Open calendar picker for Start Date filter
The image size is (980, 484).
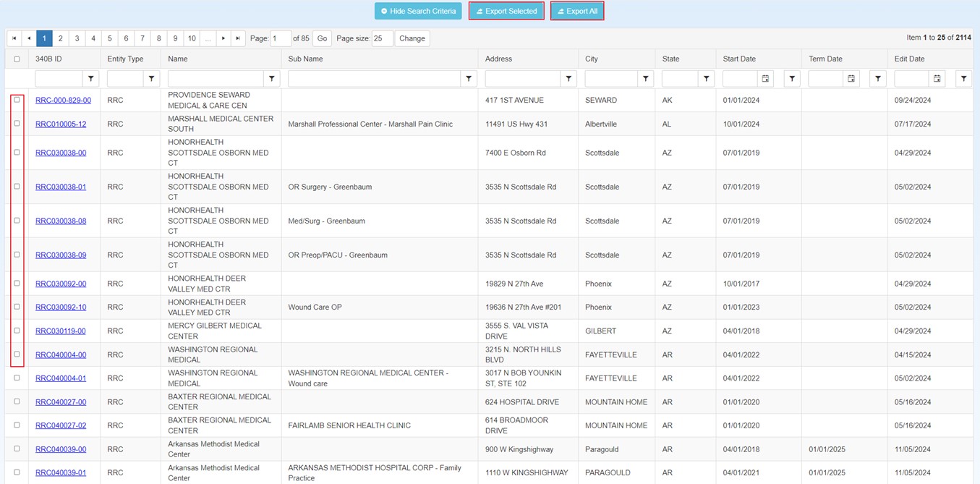765,78
